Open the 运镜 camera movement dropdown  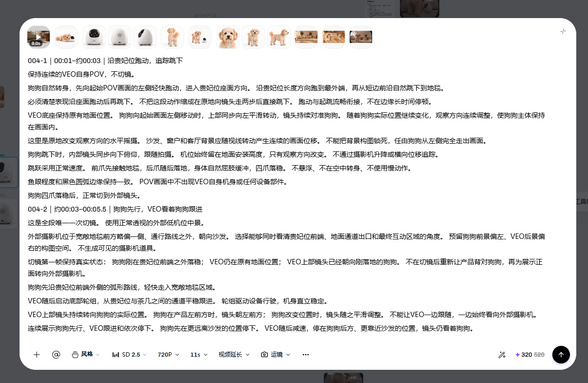point(276,355)
